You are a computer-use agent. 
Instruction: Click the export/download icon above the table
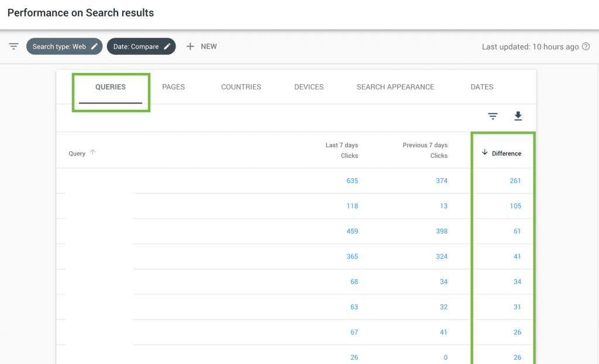point(518,116)
